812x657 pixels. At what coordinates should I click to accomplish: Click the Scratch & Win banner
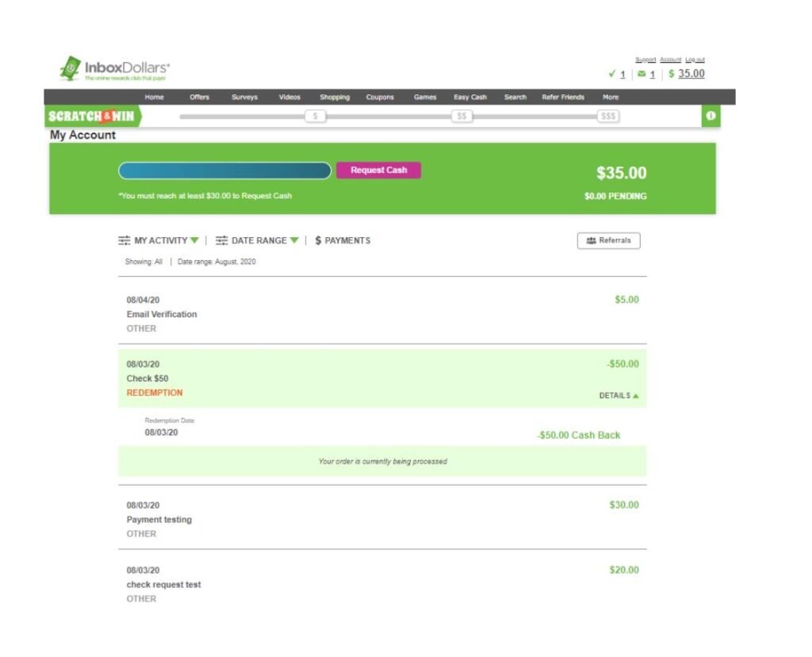(x=91, y=117)
